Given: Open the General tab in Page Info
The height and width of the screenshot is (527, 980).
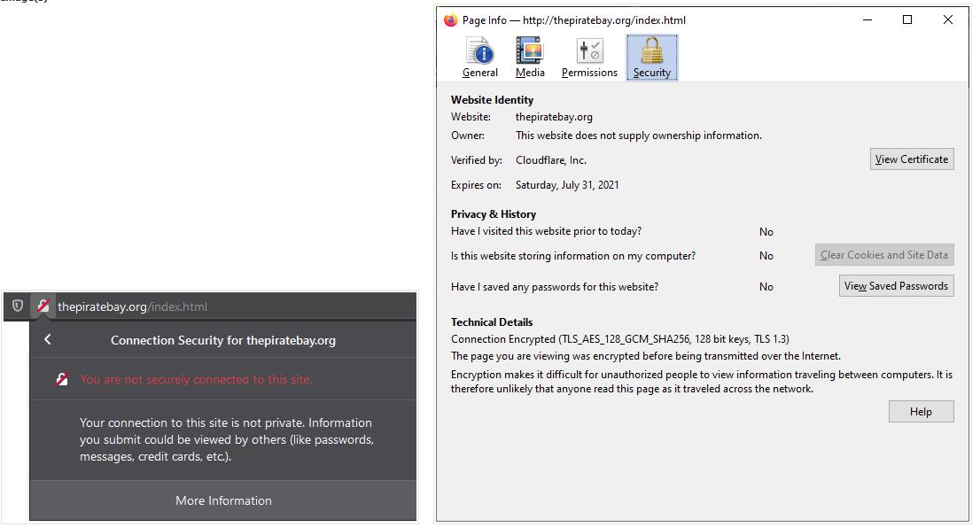Looking at the screenshot, I should pos(480,58).
